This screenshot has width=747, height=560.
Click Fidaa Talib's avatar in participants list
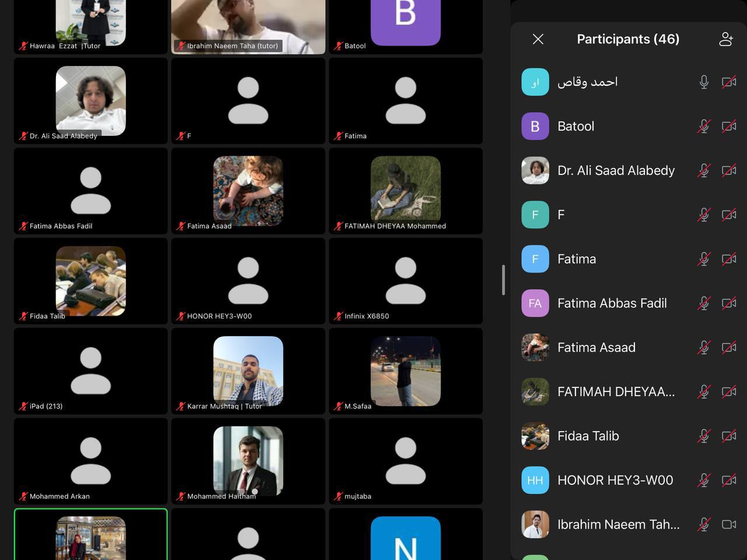coord(535,436)
